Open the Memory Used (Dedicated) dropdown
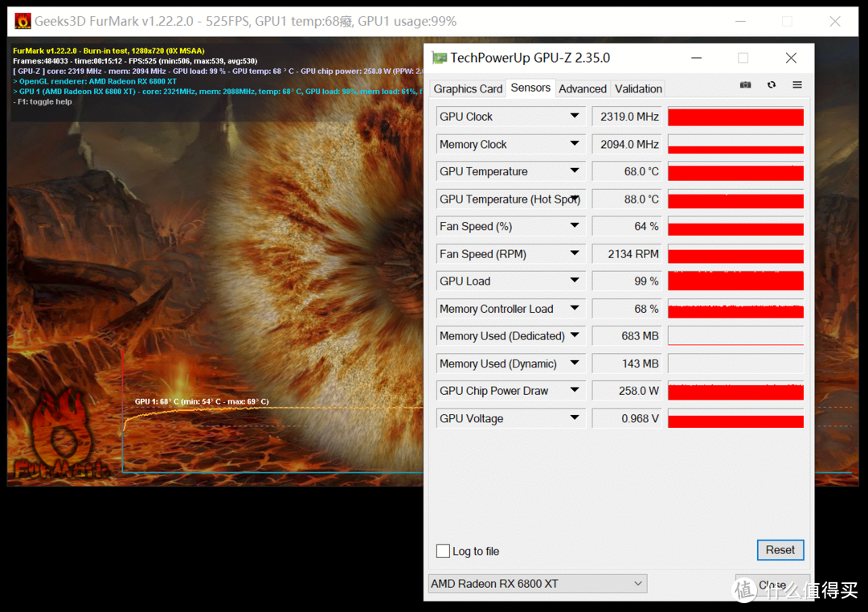Screen dimensions: 868x612 click(575, 335)
